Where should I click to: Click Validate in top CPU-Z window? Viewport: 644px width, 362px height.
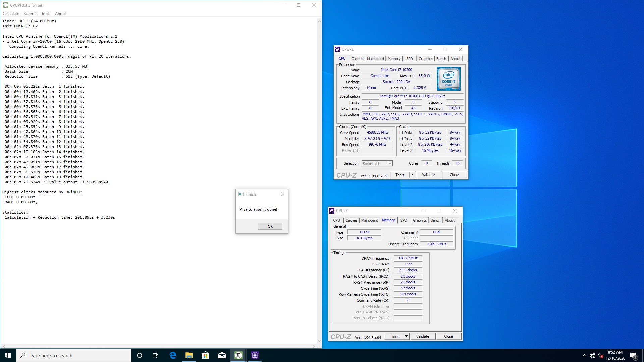[428, 175]
